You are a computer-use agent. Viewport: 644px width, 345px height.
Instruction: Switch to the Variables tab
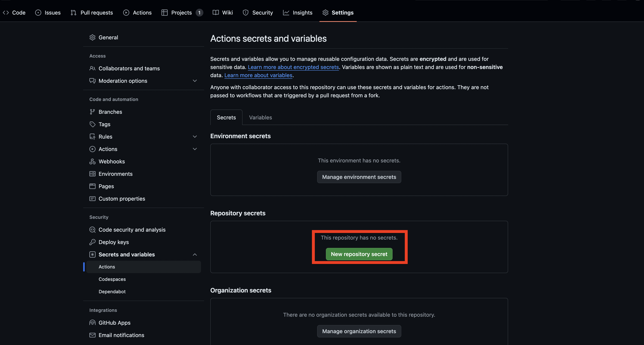pos(260,117)
